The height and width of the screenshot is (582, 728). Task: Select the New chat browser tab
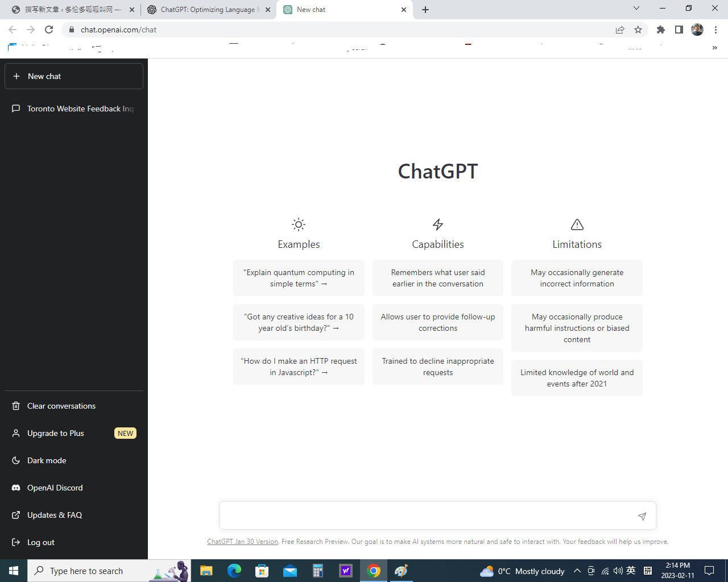345,10
